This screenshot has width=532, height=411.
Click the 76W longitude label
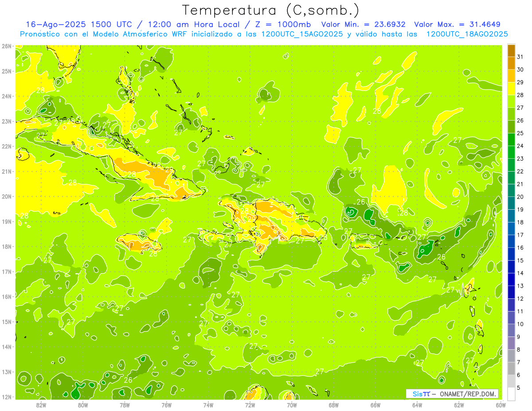[166, 405]
